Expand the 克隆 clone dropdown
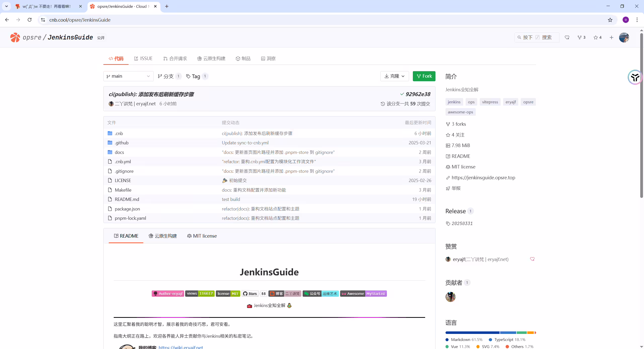Screen dimensions: 644x349 pyautogui.click(x=394, y=76)
